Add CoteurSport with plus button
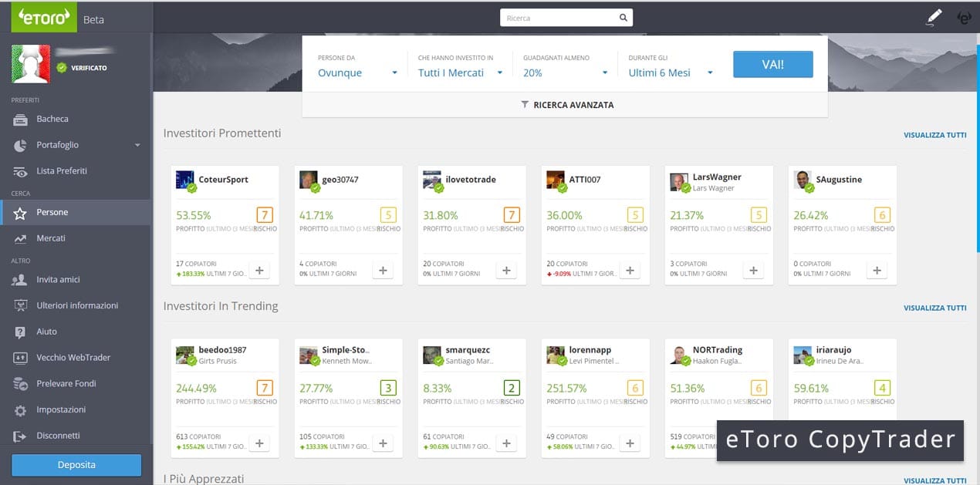 coord(259,271)
